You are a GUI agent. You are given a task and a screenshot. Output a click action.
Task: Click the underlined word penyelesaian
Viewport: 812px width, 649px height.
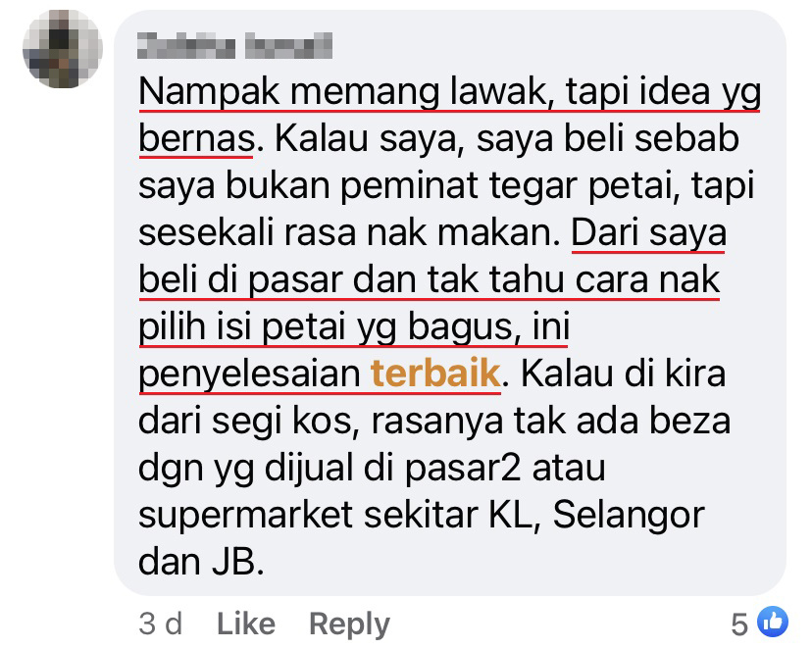point(249,374)
